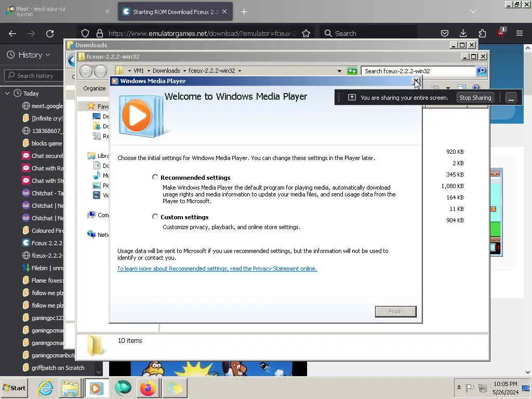Image resolution: width=532 pixels, height=399 pixels.
Task: Click the Search fceux-2.2.2-win32 field
Action: [x=418, y=71]
